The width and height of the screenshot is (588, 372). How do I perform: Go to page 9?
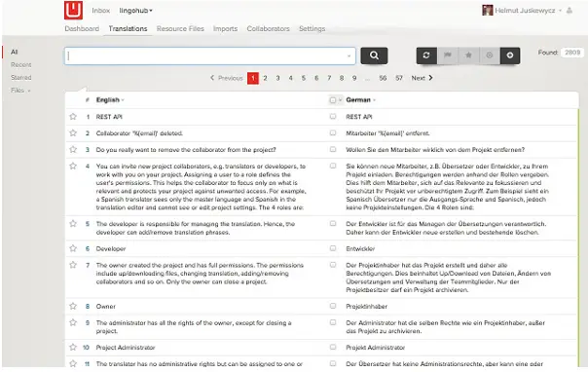354,78
